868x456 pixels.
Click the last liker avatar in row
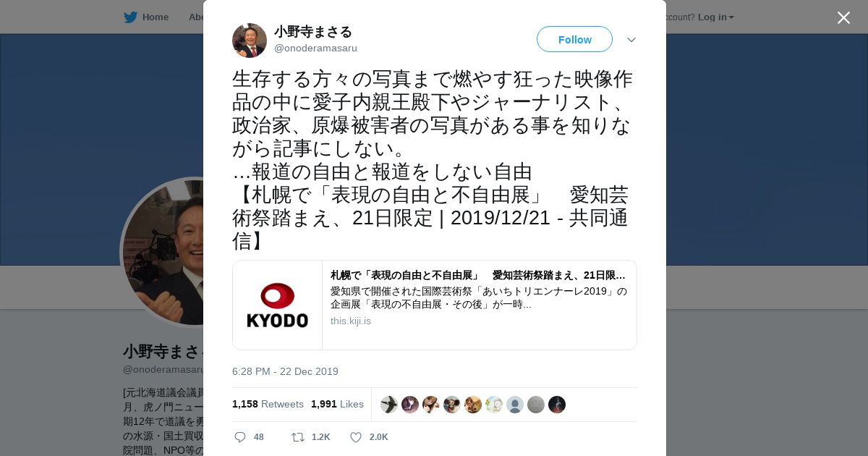(557, 405)
